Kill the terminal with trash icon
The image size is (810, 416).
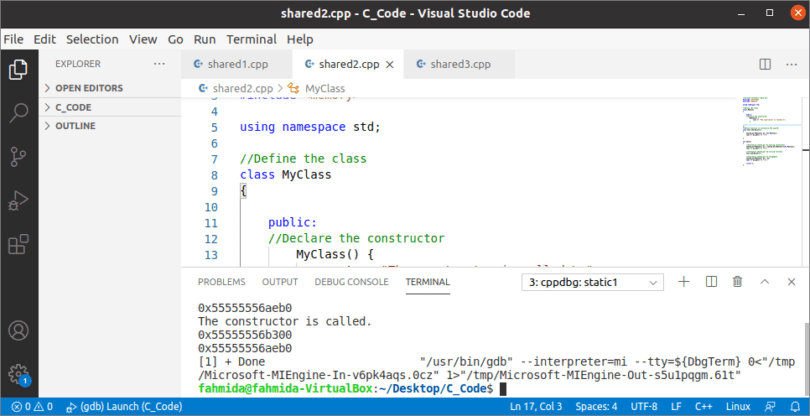[737, 283]
